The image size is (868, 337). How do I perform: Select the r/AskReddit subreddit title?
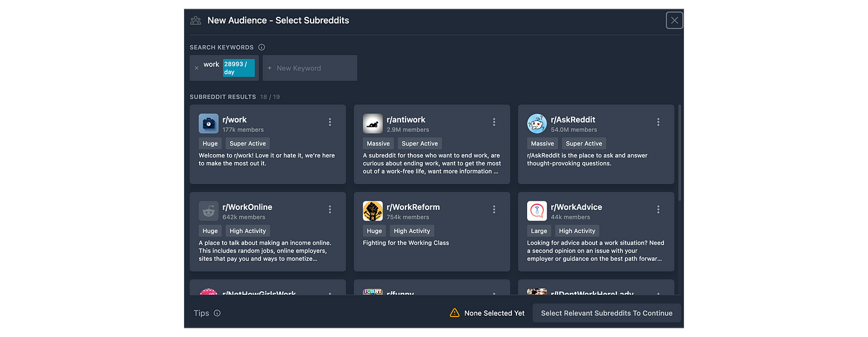tap(573, 120)
